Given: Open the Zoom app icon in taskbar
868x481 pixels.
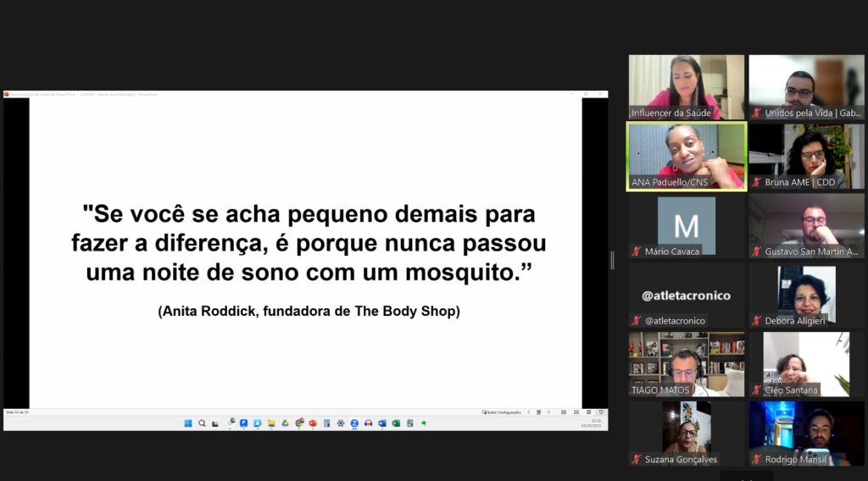Looking at the screenshot, I should 354,423.
